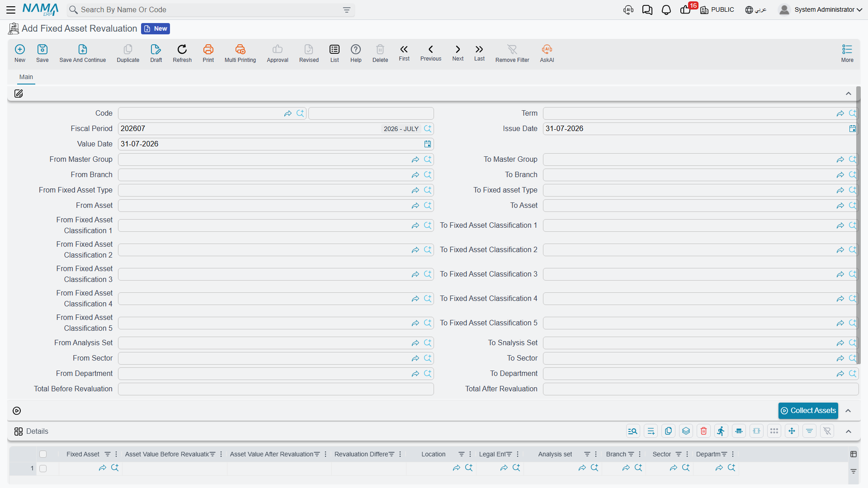
Task: Open search filter options in search bar
Action: (x=347, y=10)
